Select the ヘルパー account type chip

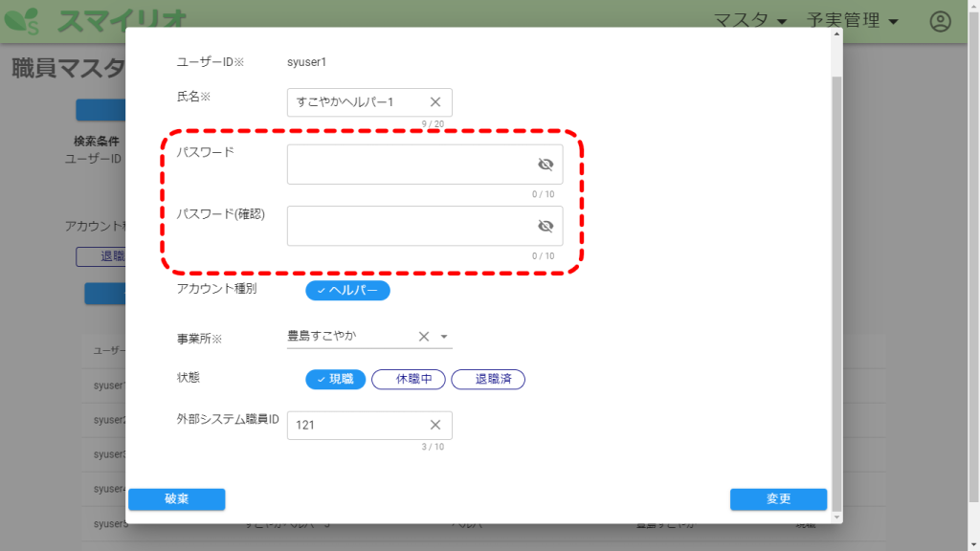point(347,290)
